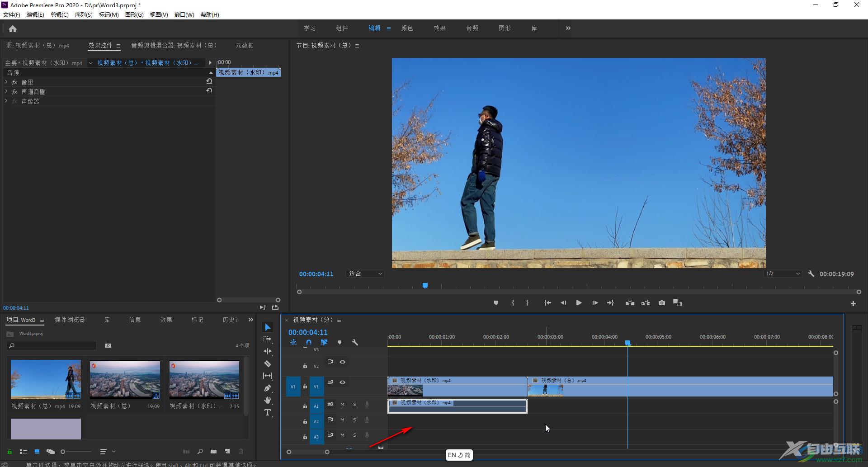Toggle linked selection in timeline
Image resolution: width=868 pixels, height=467 pixels.
coord(324,342)
